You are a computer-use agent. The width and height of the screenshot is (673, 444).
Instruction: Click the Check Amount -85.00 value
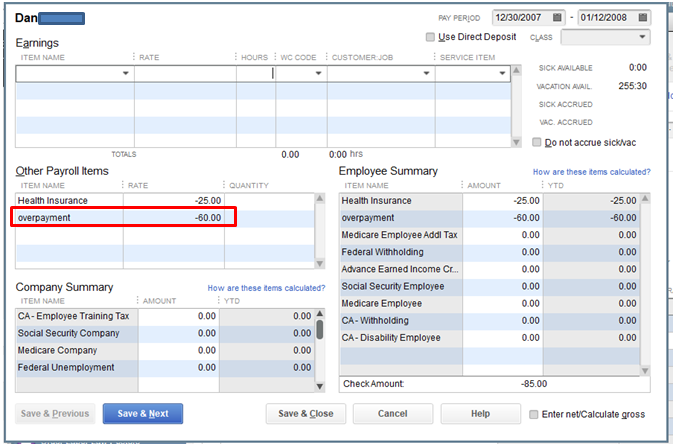click(x=534, y=384)
